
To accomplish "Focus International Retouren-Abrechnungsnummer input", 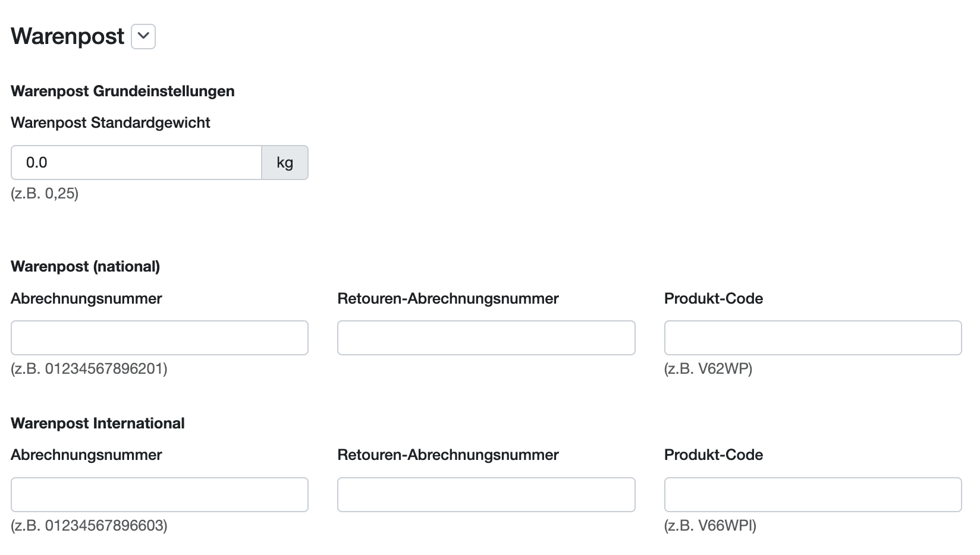I will pos(486,495).
